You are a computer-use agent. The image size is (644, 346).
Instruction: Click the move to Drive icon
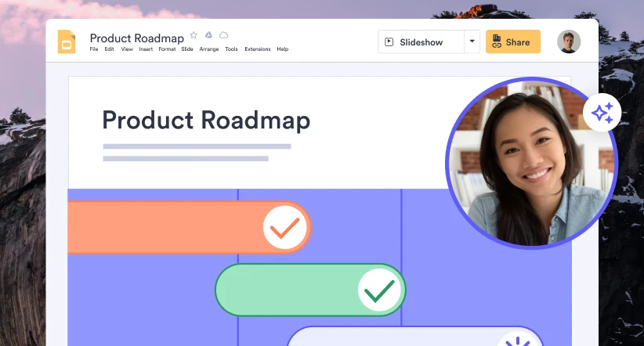pos(208,35)
